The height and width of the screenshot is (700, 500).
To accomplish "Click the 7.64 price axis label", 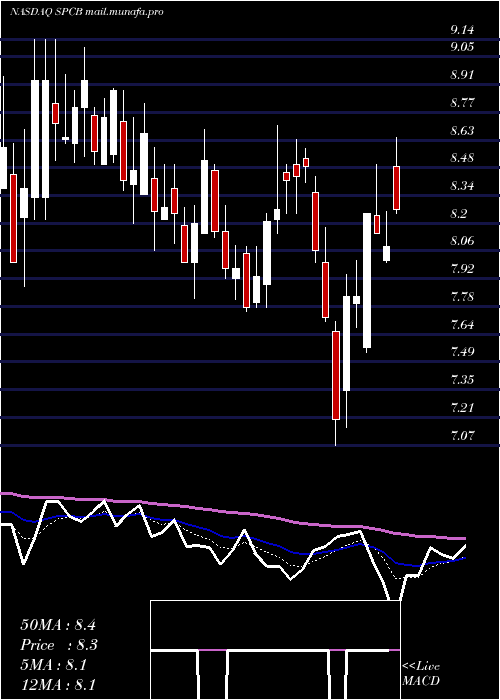I will [x=462, y=325].
